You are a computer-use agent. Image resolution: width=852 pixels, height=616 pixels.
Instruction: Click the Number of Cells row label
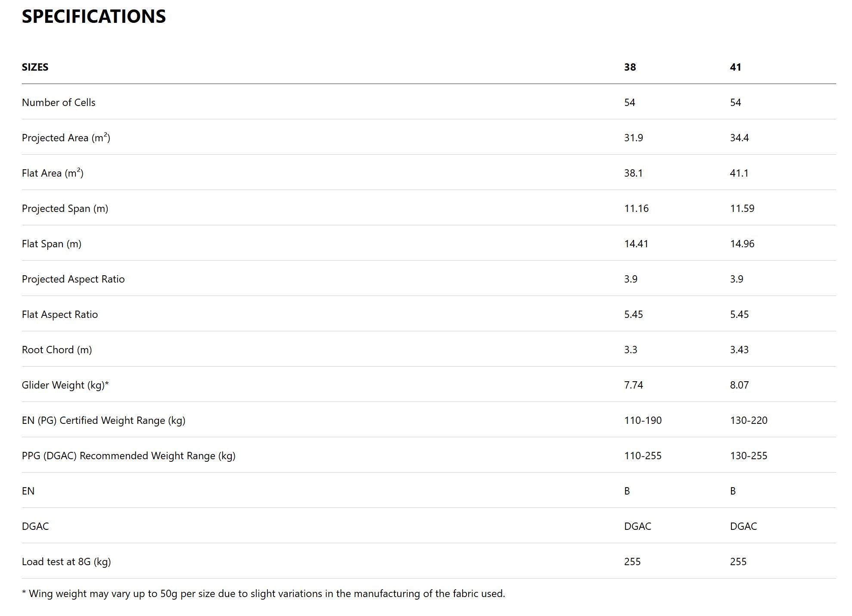(x=59, y=103)
